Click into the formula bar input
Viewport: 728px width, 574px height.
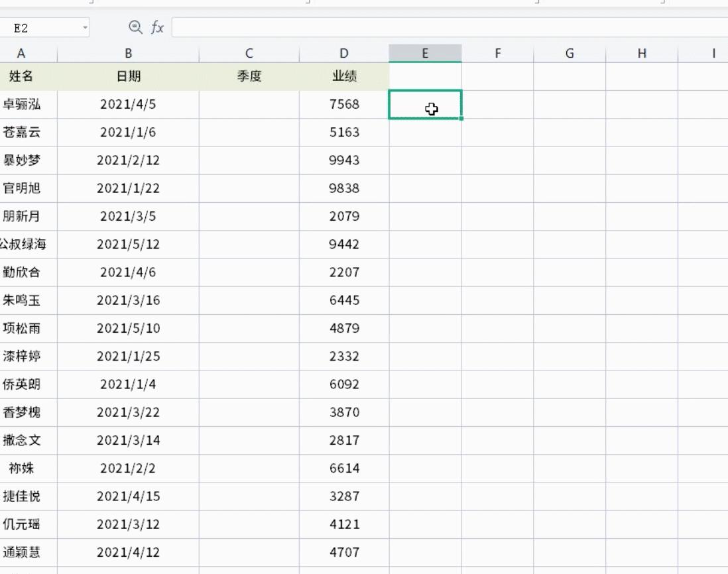pos(450,28)
